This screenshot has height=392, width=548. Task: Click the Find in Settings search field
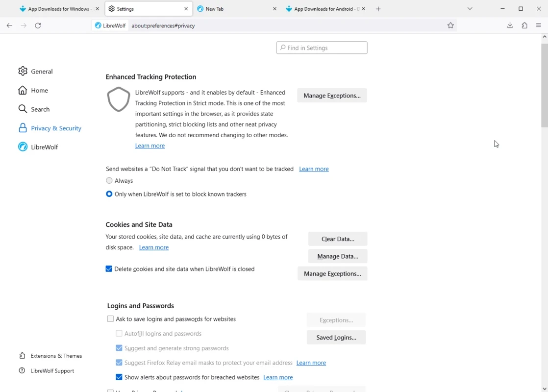[x=322, y=48]
